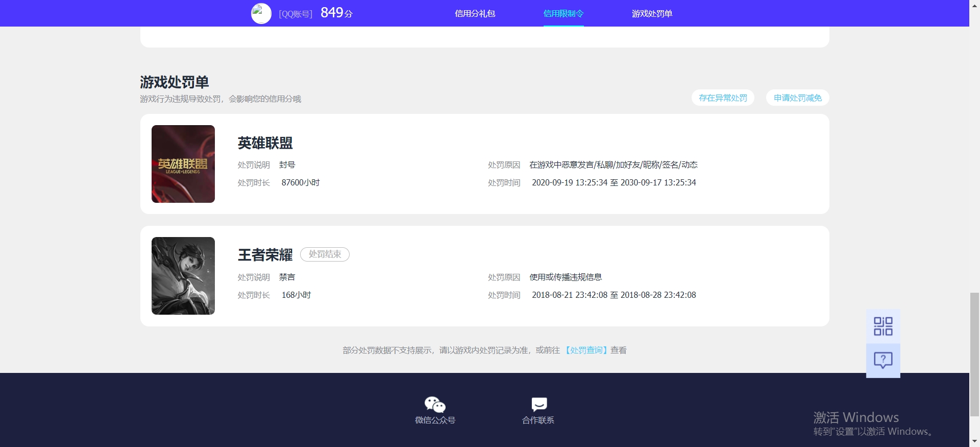Screen dimensions: 980x447
Task: Click the 英雄联盟 game cover thumbnail
Action: (183, 164)
